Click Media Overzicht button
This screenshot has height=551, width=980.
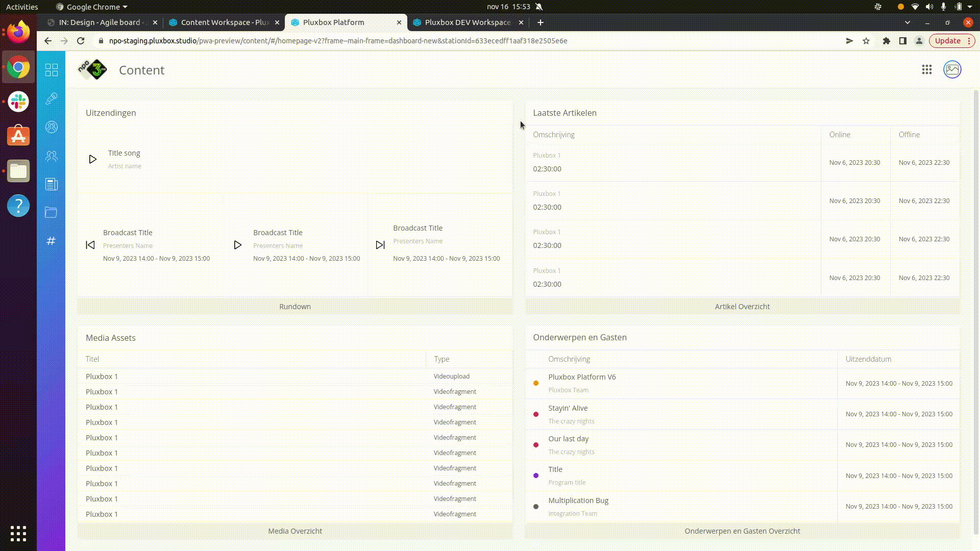(295, 531)
